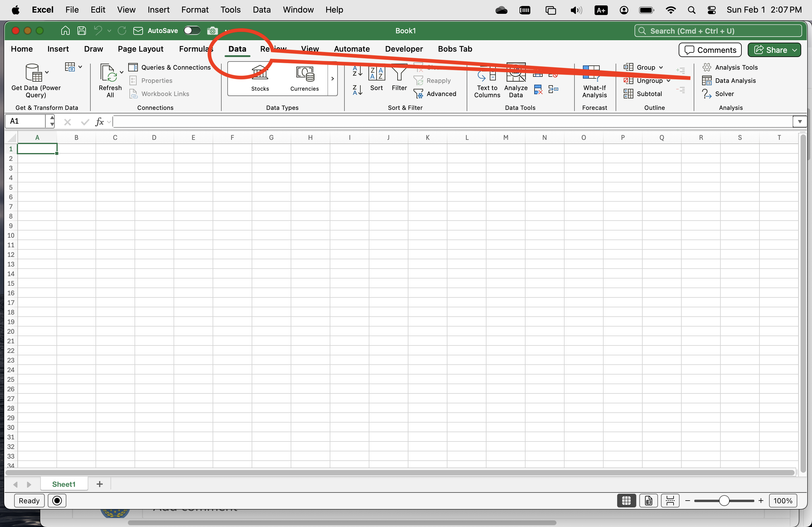This screenshot has height=527, width=812.
Task: Launch the Data Analysis tool
Action: (x=729, y=81)
